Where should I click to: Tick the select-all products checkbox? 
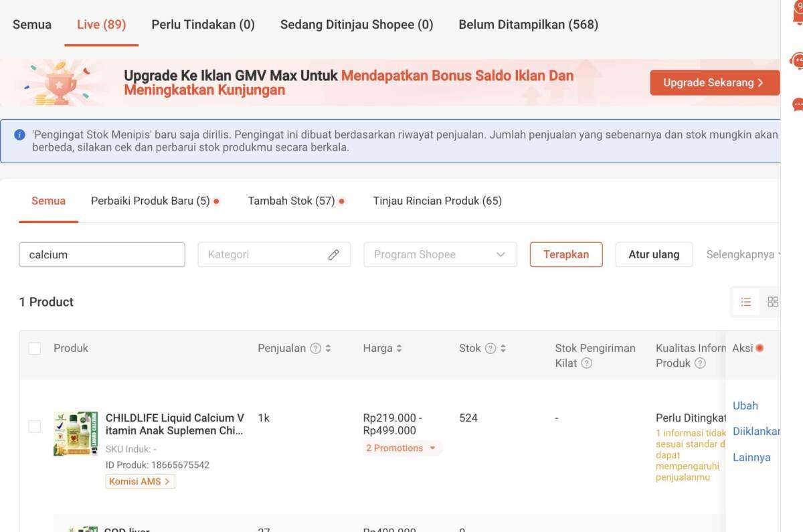35,348
